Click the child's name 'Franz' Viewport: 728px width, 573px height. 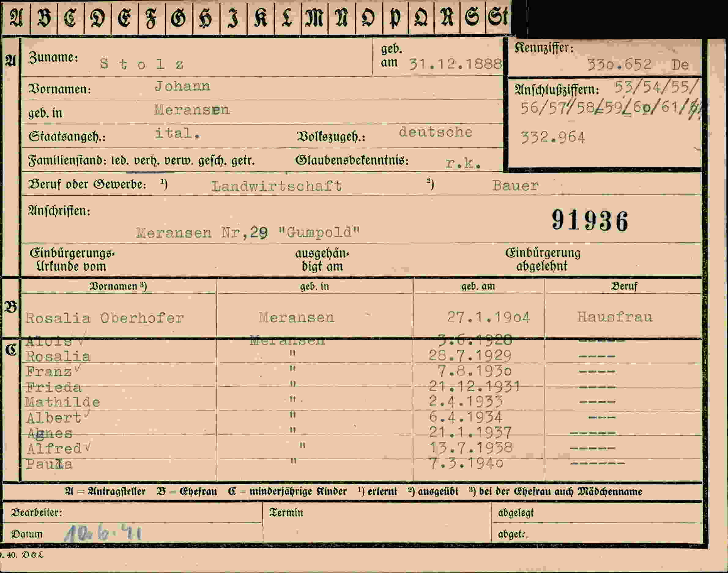click(x=49, y=371)
